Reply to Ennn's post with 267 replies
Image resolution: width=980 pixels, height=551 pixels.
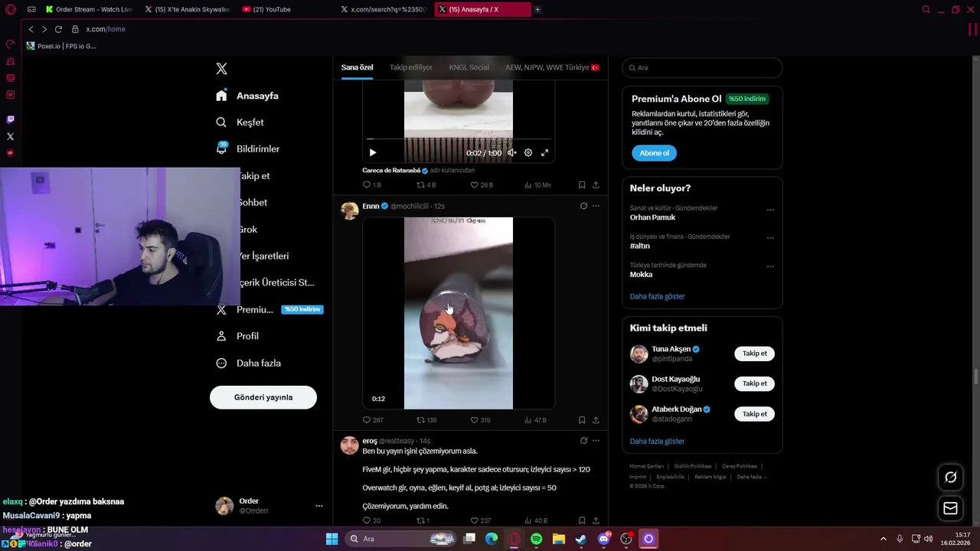coord(373,420)
